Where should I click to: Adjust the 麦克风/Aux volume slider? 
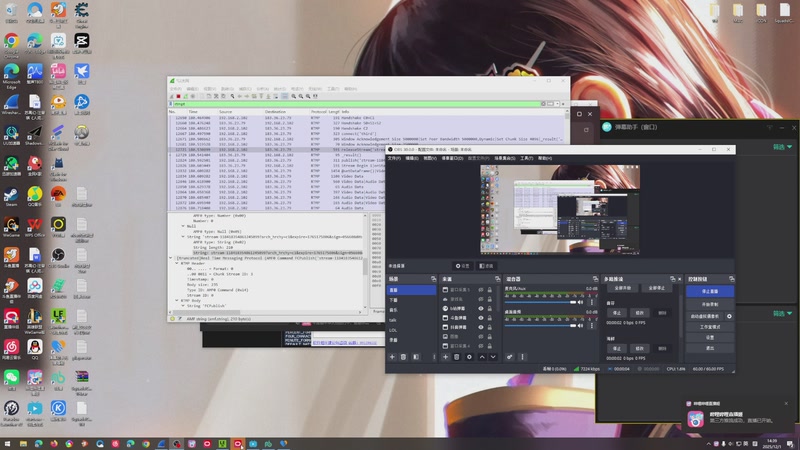(540, 303)
